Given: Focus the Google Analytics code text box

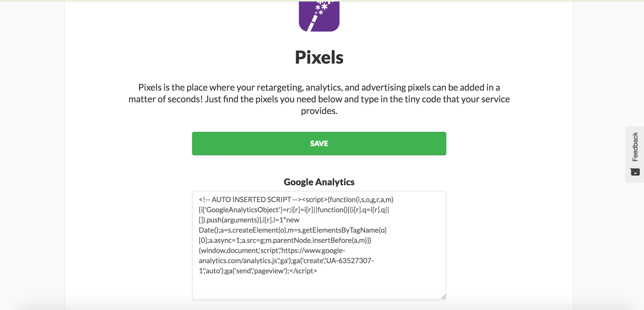Looking at the screenshot, I should pos(319,245).
